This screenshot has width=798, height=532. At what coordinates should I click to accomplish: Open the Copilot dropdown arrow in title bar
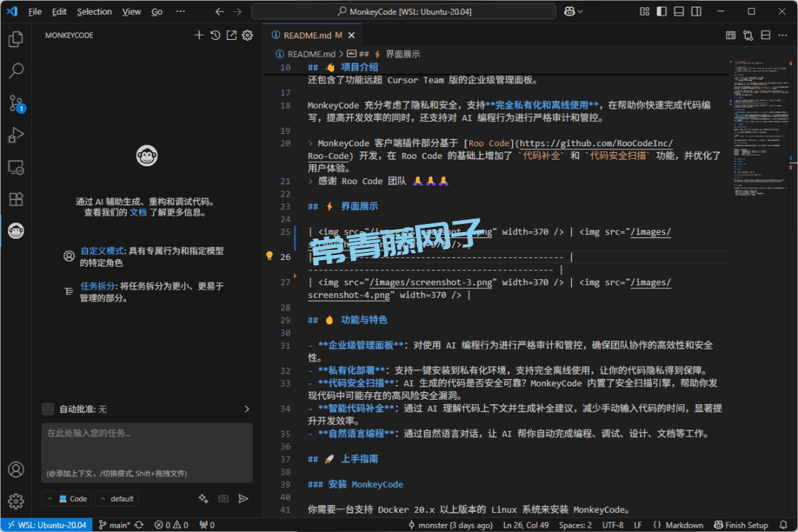point(580,11)
